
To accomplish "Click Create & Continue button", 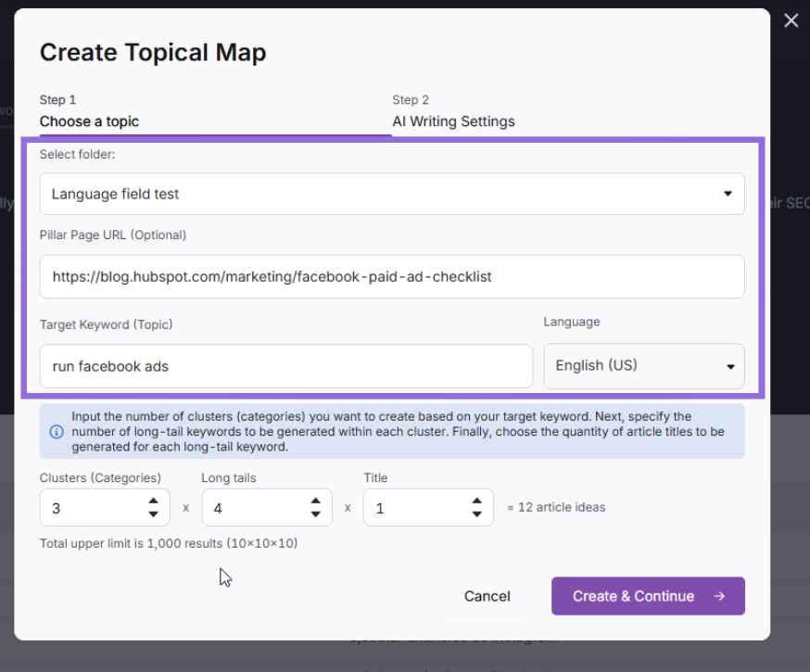I will 648,596.
